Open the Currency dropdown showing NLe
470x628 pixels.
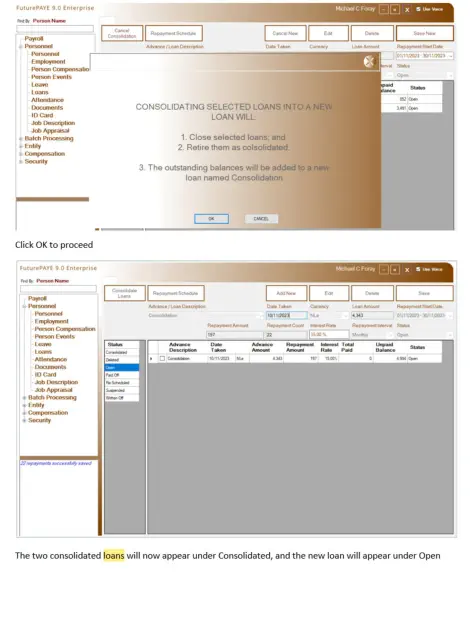tap(345, 316)
